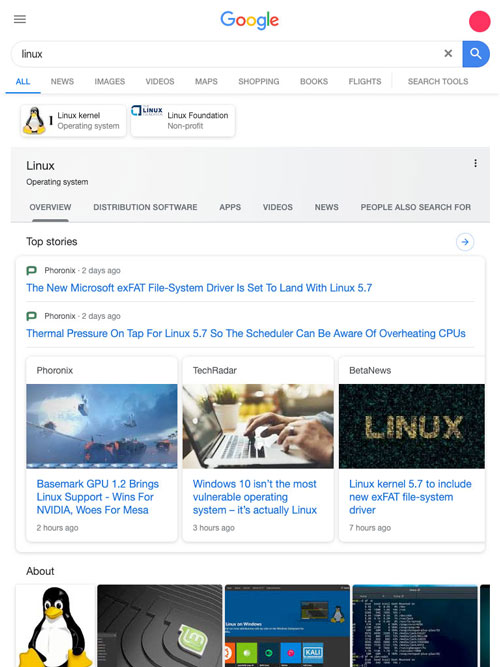500x667 pixels.
Task: Open the Thermal Pressure On Tap story
Action: (246, 334)
